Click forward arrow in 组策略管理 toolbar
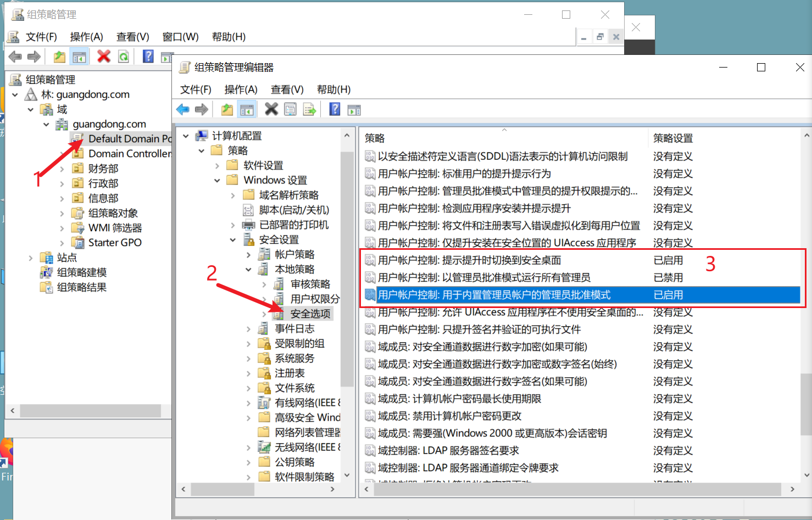812x520 pixels. pos(34,57)
